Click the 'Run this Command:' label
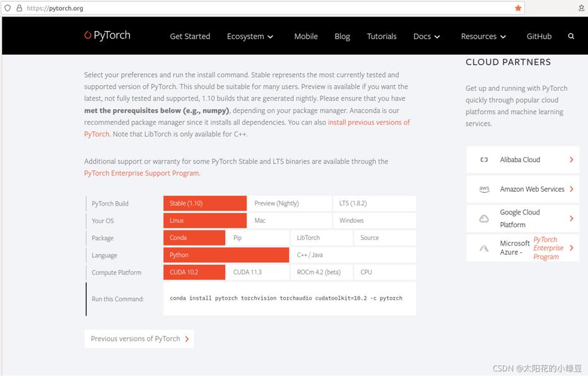 (x=117, y=299)
